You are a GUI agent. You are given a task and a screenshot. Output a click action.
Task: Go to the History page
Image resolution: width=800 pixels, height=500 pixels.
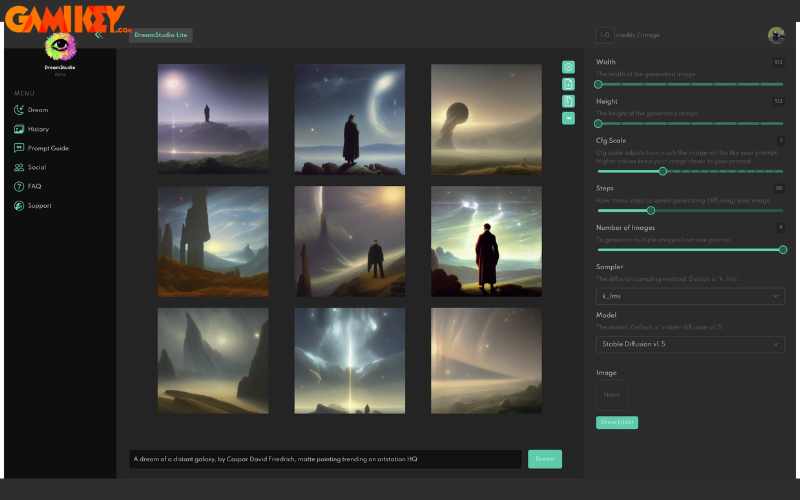(x=38, y=129)
